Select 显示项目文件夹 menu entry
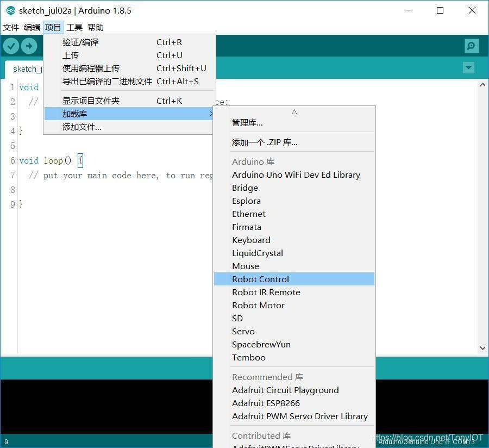The height and width of the screenshot is (448, 489). [129, 101]
